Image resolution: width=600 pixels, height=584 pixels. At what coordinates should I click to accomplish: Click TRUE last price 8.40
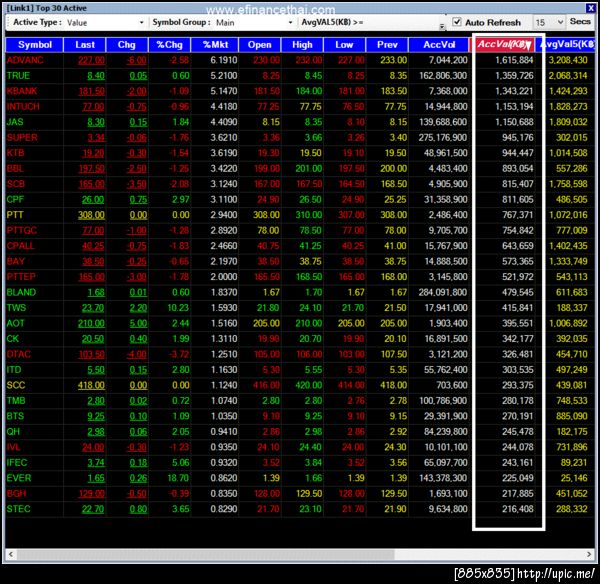pos(96,76)
